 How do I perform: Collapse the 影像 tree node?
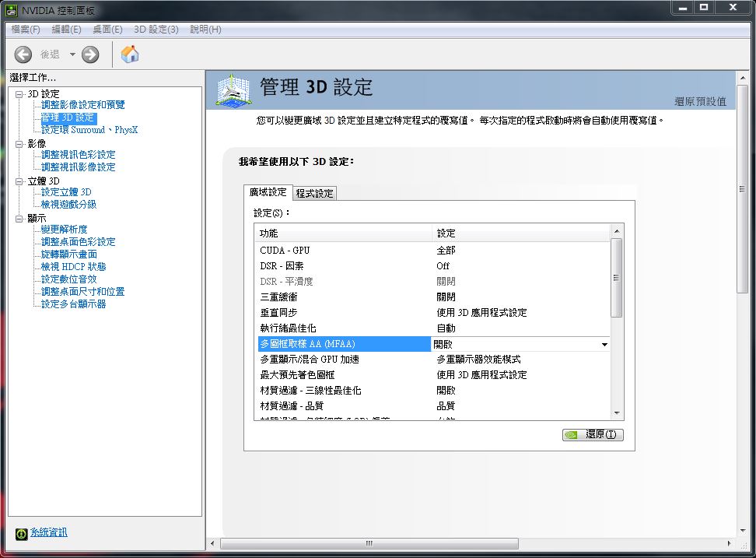click(x=19, y=144)
